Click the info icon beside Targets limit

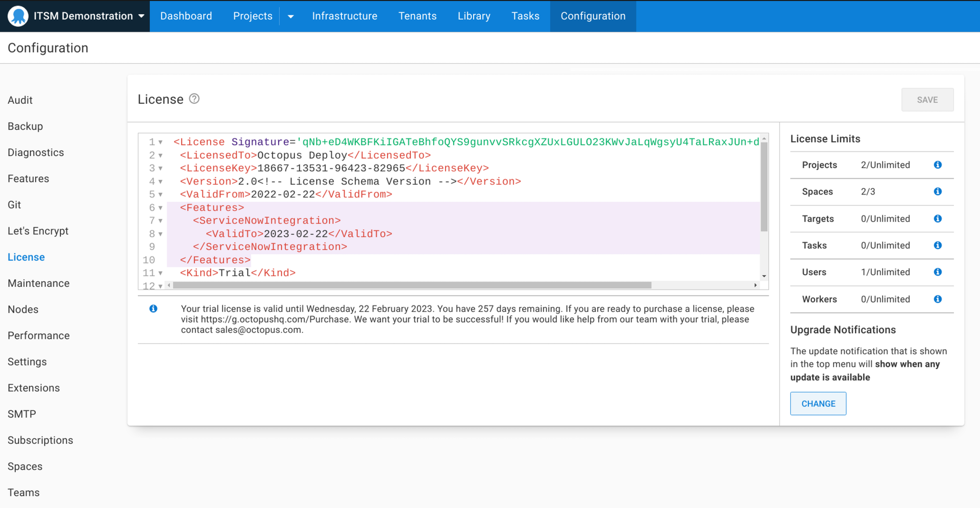[x=938, y=219]
